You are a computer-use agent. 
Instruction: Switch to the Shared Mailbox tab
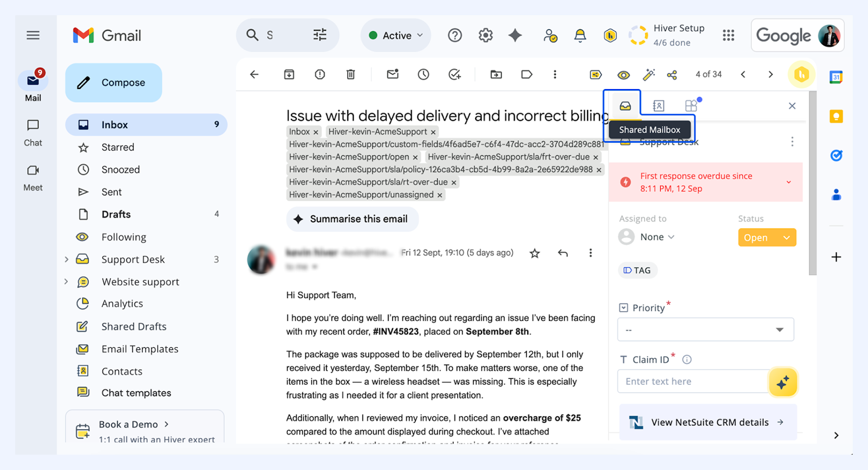click(x=626, y=106)
